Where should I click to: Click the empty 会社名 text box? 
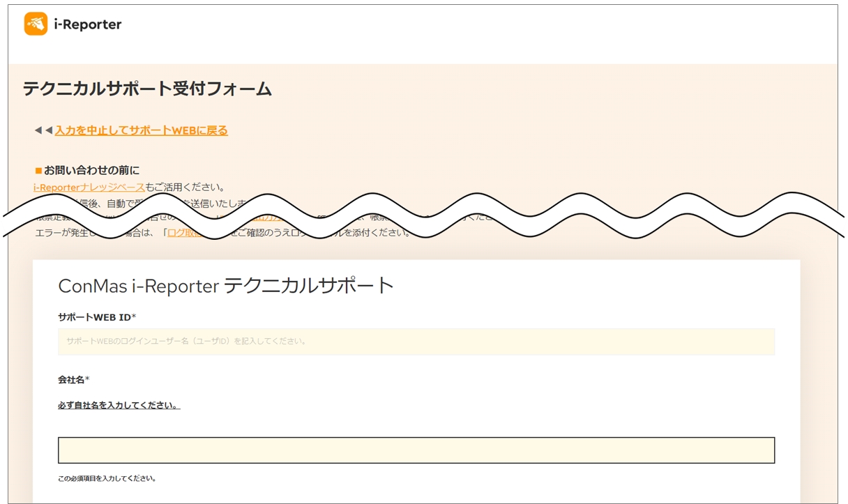[x=416, y=450]
